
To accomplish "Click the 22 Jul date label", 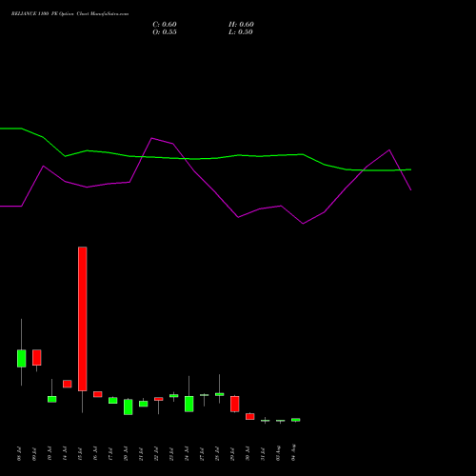I will (x=156, y=453).
